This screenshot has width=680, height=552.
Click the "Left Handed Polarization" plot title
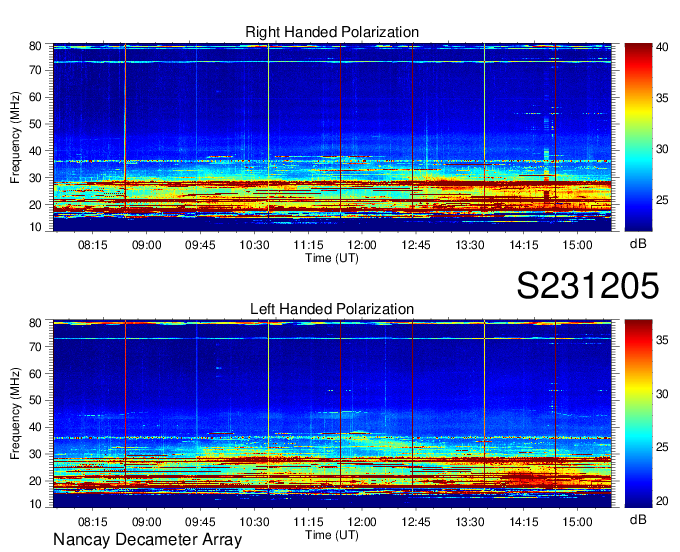[332, 309]
